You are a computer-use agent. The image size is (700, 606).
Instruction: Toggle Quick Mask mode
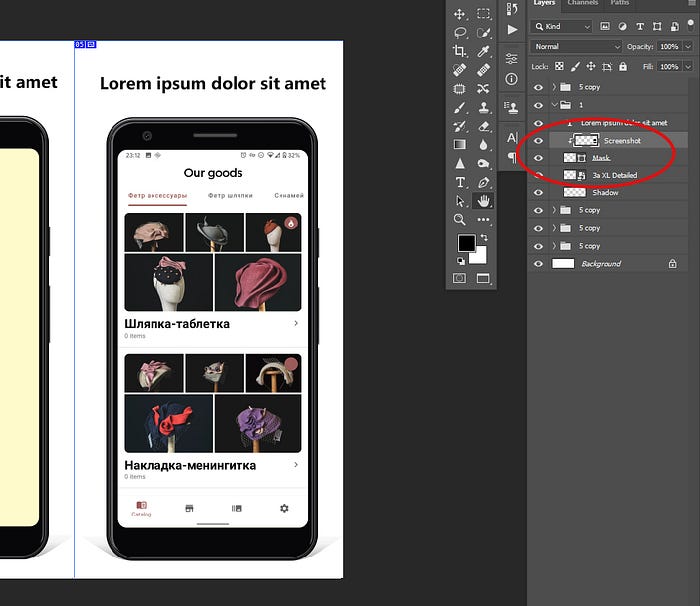[459, 278]
